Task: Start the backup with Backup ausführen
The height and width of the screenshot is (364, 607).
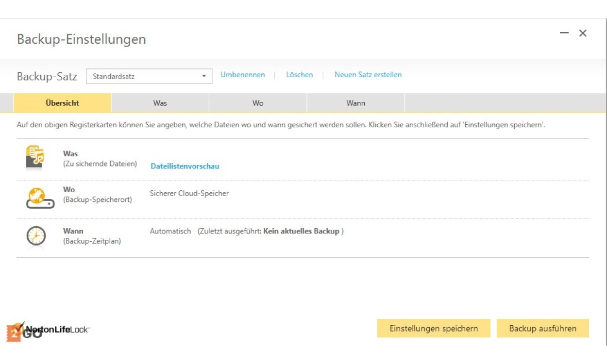Action: click(x=542, y=329)
